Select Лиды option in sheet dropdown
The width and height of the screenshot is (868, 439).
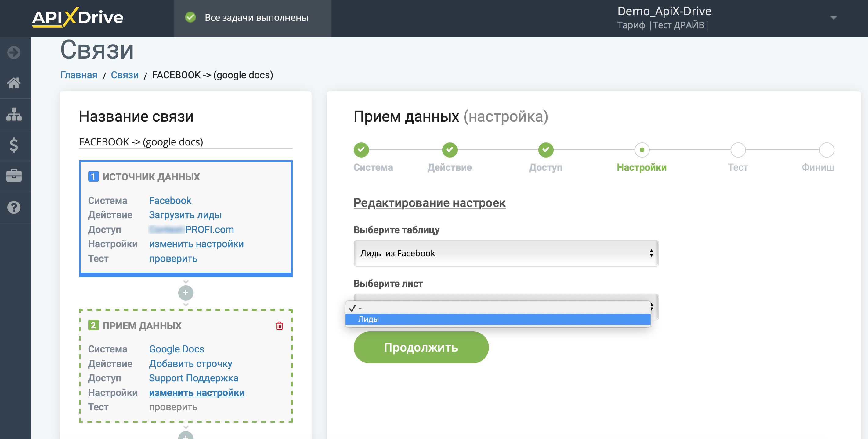pyautogui.click(x=498, y=319)
